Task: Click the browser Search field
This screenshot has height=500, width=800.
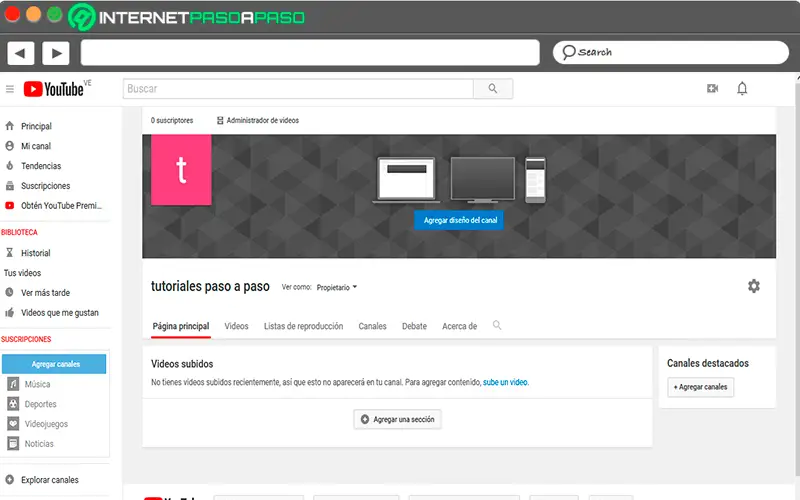Action: click(671, 53)
